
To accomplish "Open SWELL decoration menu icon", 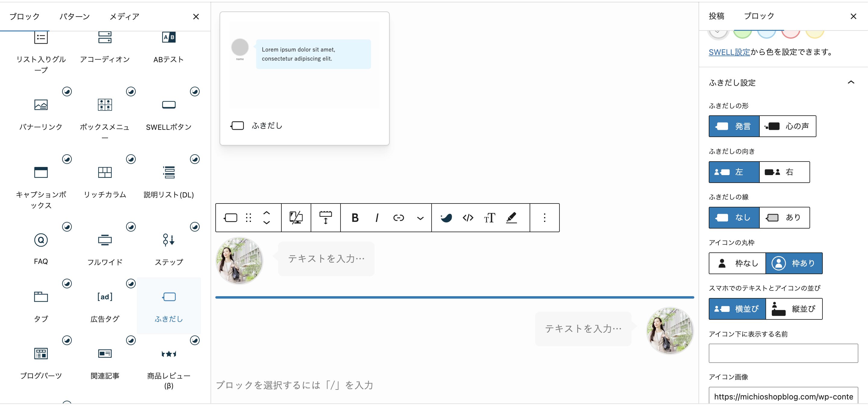I will click(446, 218).
